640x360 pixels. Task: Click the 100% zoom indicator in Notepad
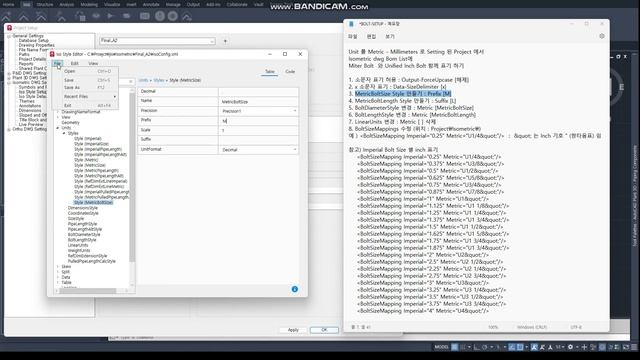tap(493, 327)
